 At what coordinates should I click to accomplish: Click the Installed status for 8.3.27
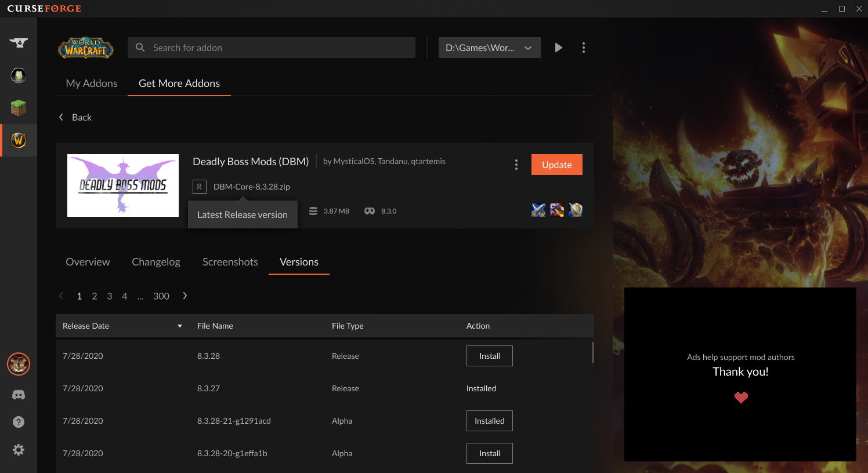pyautogui.click(x=482, y=388)
